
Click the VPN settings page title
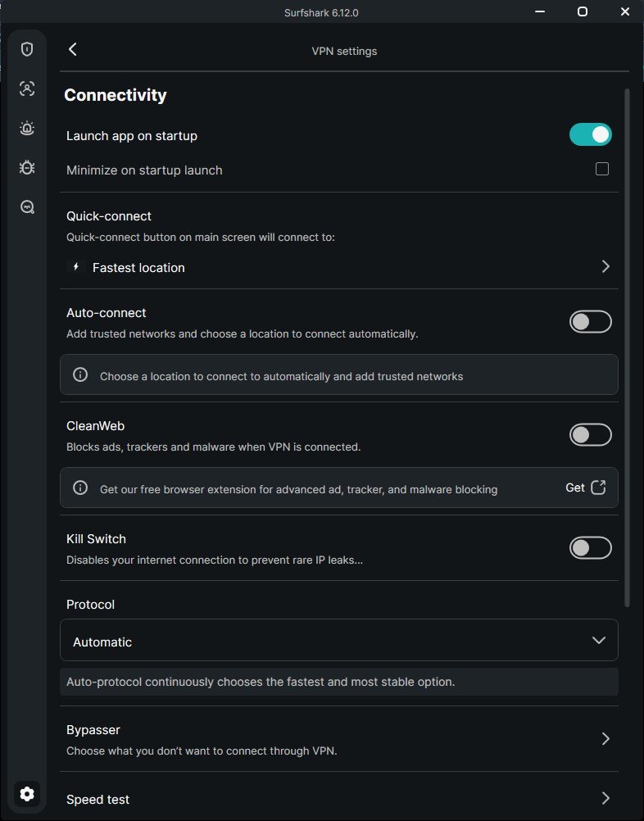tap(344, 52)
